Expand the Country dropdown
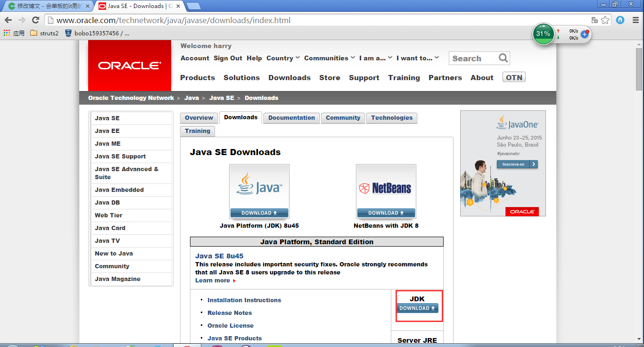The image size is (644, 347). pos(283,58)
